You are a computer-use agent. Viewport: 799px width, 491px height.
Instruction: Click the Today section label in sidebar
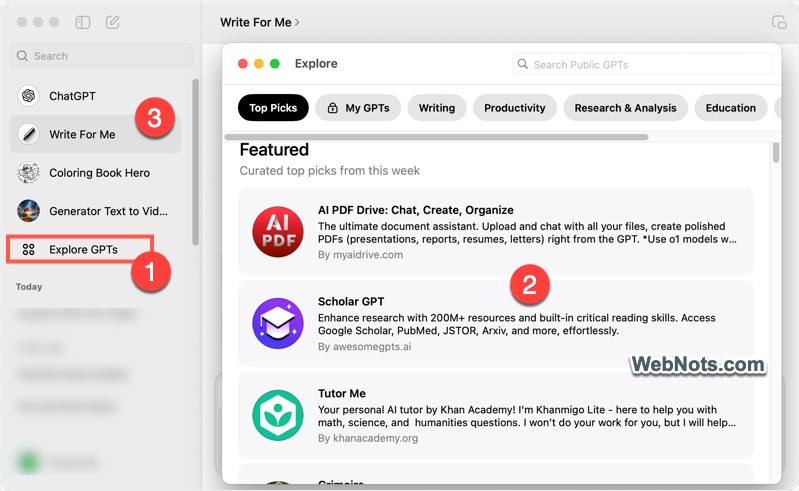click(29, 287)
